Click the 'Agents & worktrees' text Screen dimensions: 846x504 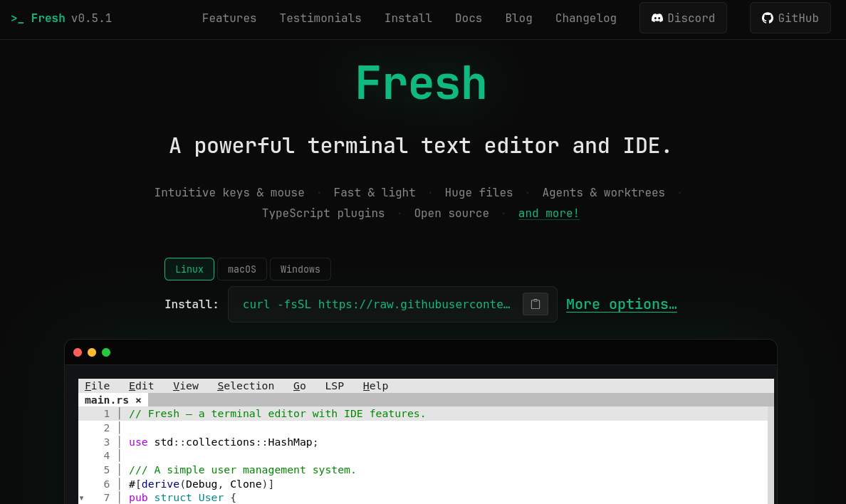pos(603,193)
